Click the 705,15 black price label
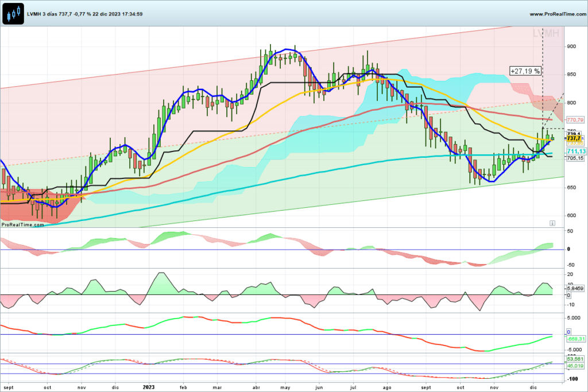588x392 pixels. (575, 158)
